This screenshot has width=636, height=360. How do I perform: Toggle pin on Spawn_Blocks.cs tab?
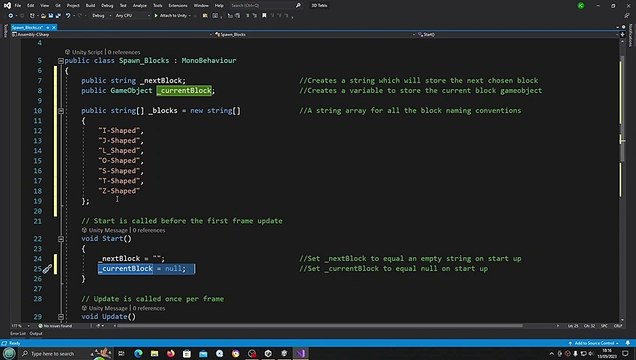click(x=47, y=27)
